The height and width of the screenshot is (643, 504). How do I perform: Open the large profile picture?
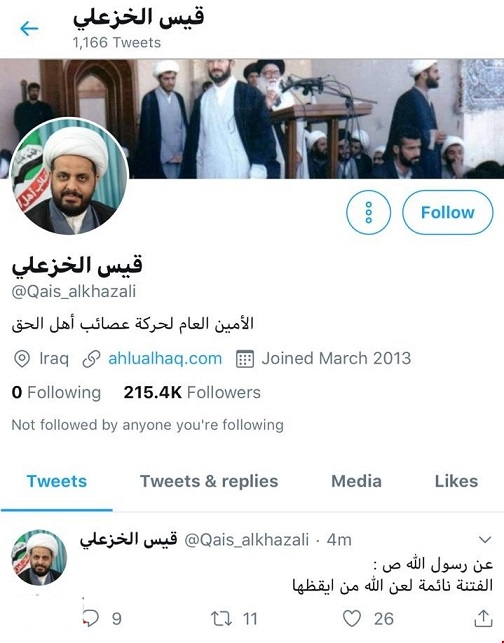pyautogui.click(x=69, y=177)
